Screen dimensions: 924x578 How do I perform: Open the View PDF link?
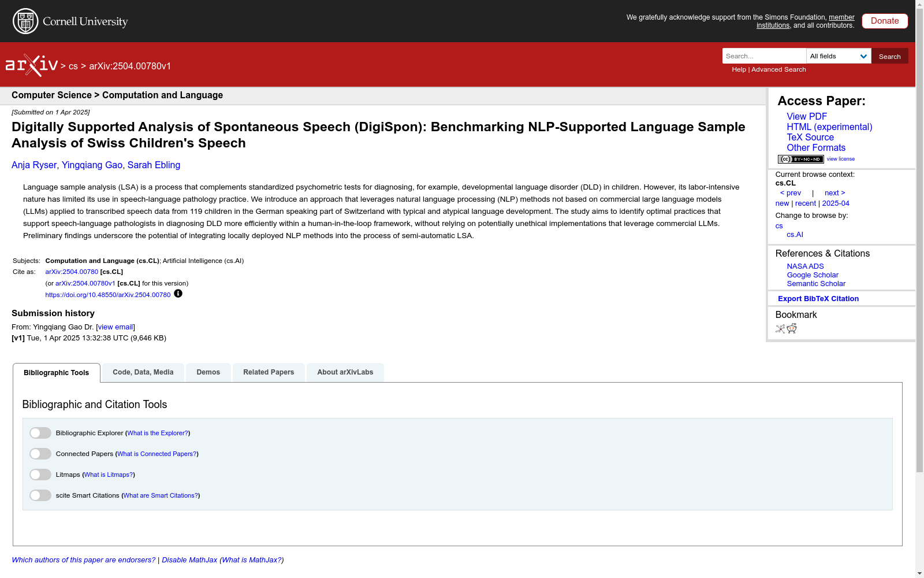807,116
